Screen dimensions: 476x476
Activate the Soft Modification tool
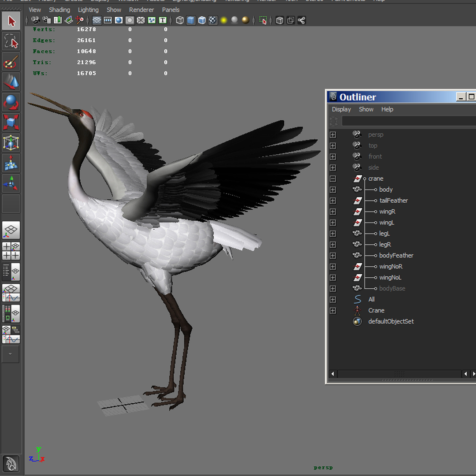[11, 163]
